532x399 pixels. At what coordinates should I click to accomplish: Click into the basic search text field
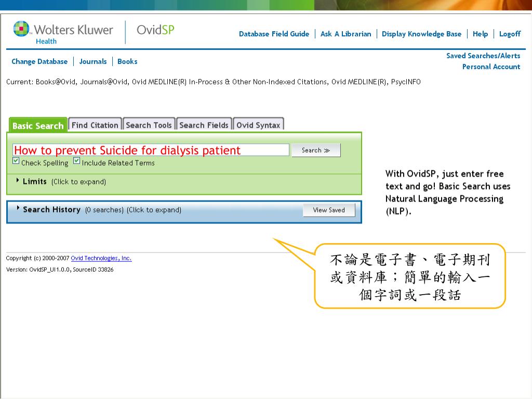(x=151, y=150)
